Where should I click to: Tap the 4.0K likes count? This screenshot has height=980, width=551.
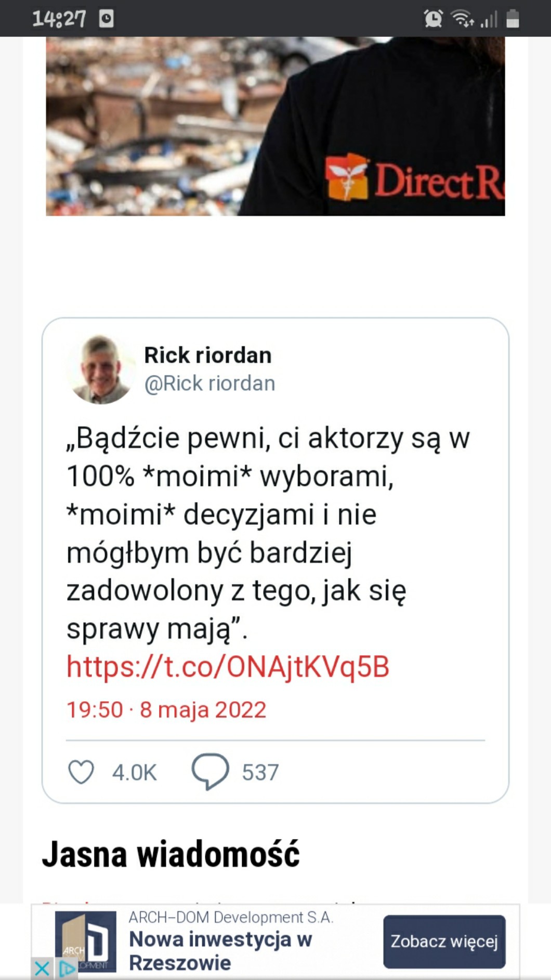[x=134, y=772]
